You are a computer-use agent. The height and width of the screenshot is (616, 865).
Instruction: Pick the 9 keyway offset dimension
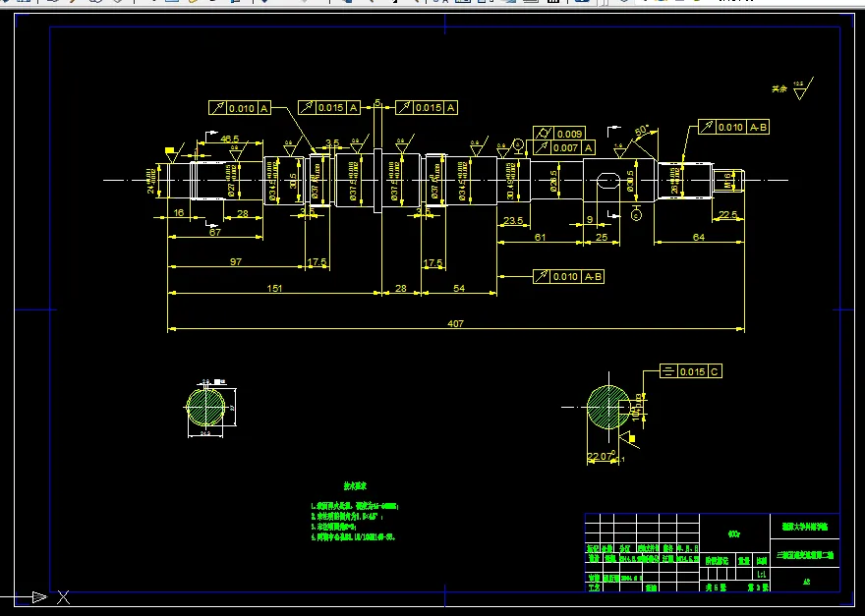pyautogui.click(x=590, y=219)
